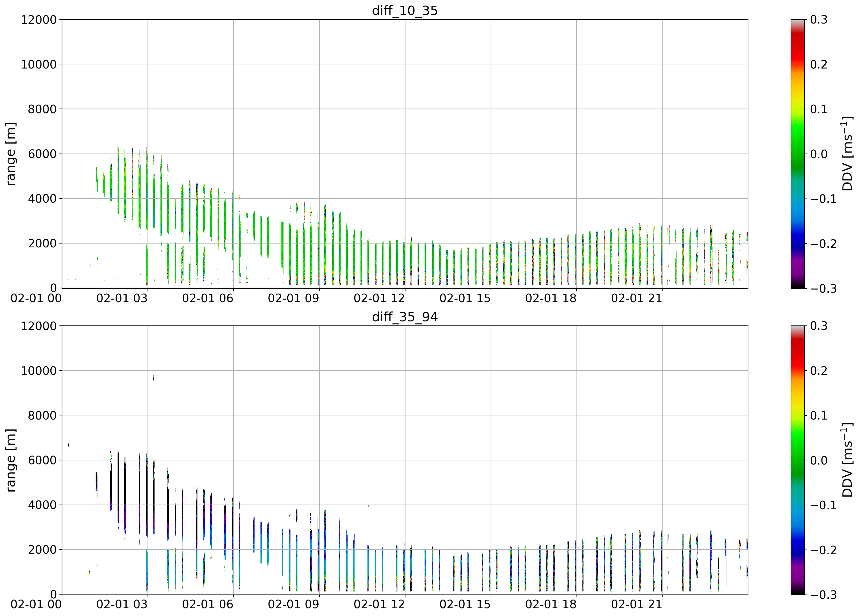Click the top colorbar 'DDV [ms⁻¹]' label
Viewport: 860px width, 616px height.
pos(847,154)
